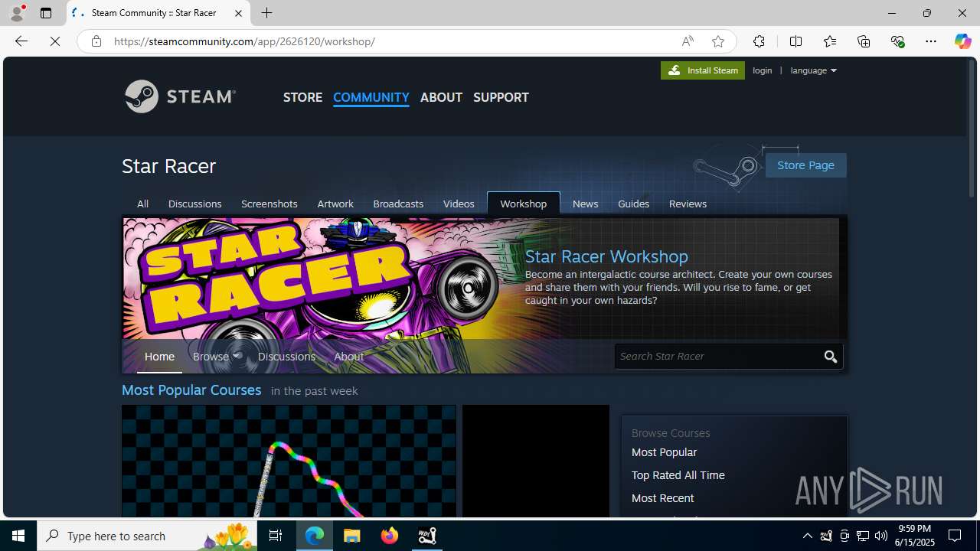The height and width of the screenshot is (551, 980).
Task: Open notifications action center icon
Action: coord(955,536)
